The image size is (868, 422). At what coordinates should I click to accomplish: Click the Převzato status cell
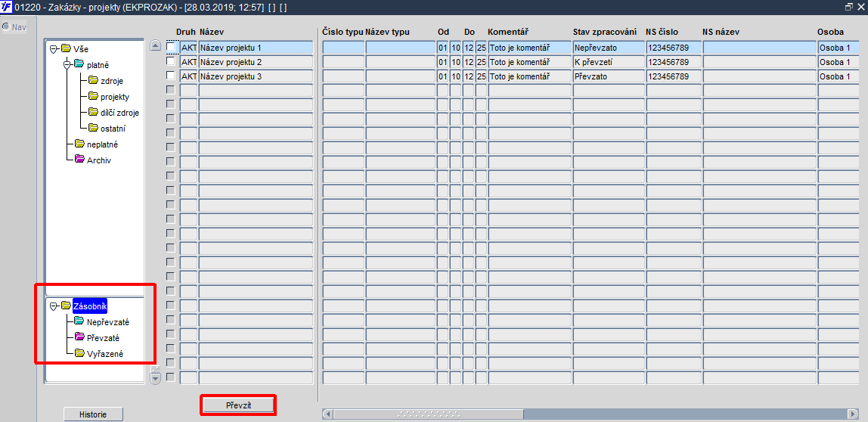pyautogui.click(x=609, y=76)
